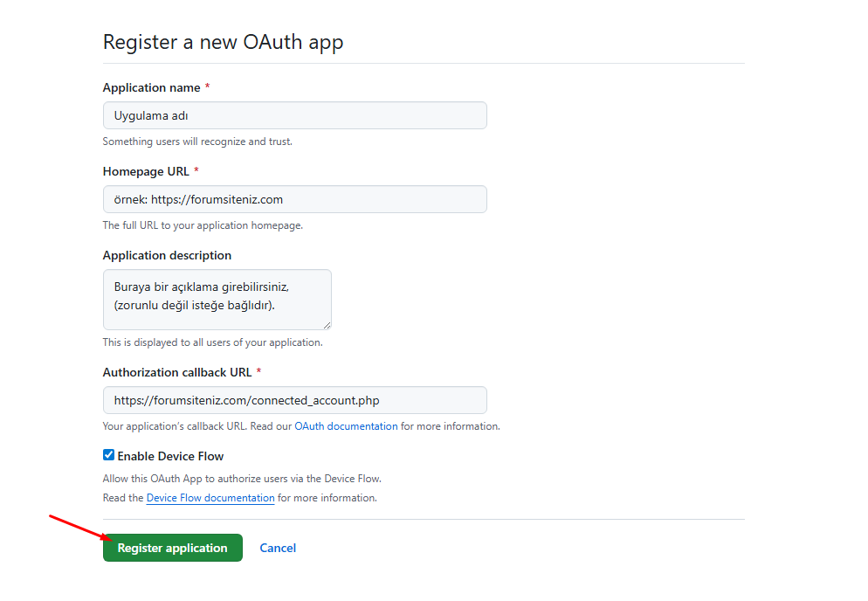Click 'This is displayed to all users' hint

[212, 342]
